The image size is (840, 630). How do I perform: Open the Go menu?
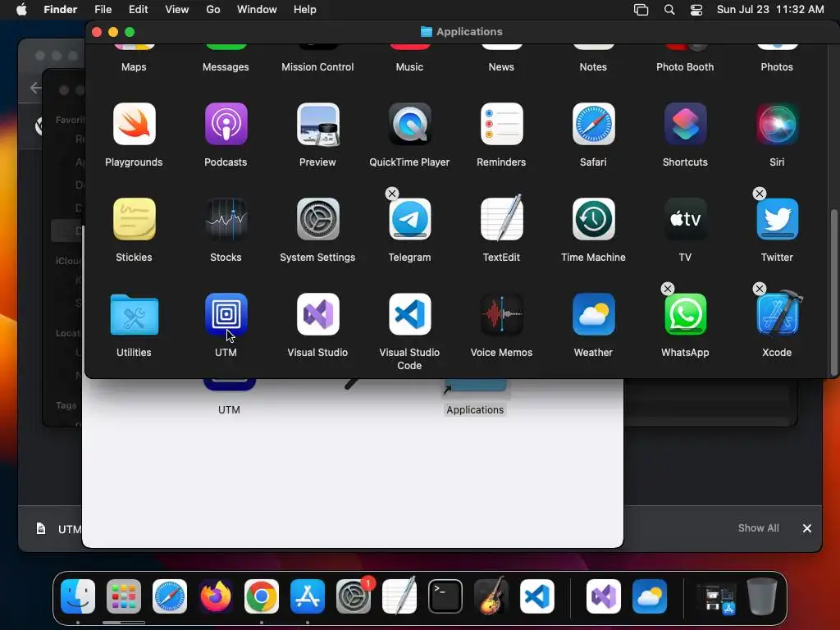click(213, 10)
